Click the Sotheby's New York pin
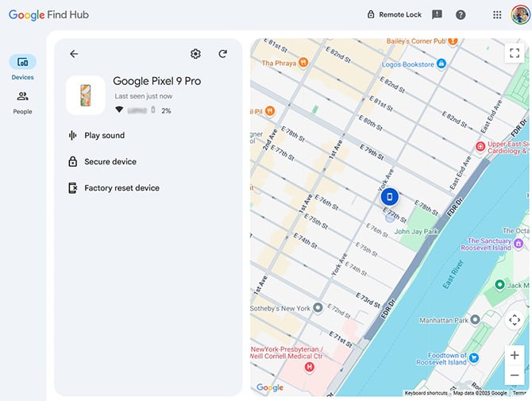This screenshot has width=532, height=401. (x=318, y=307)
